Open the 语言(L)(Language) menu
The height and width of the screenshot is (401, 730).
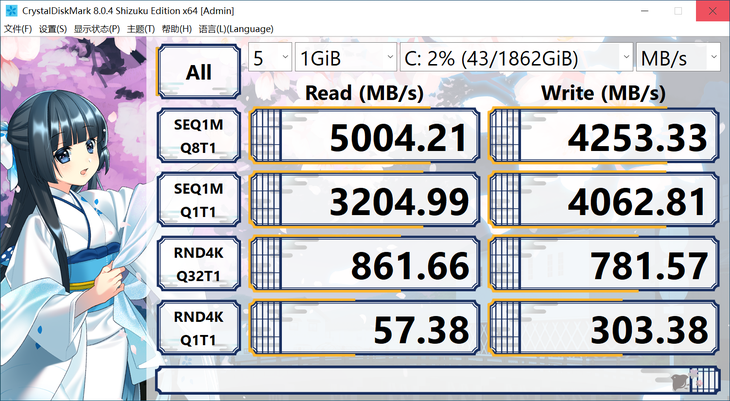236,29
